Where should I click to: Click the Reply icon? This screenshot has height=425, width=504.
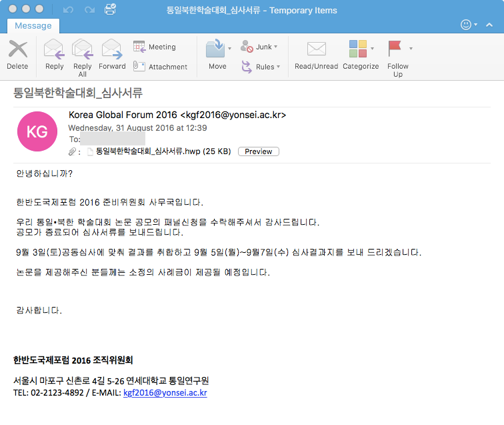pos(54,54)
